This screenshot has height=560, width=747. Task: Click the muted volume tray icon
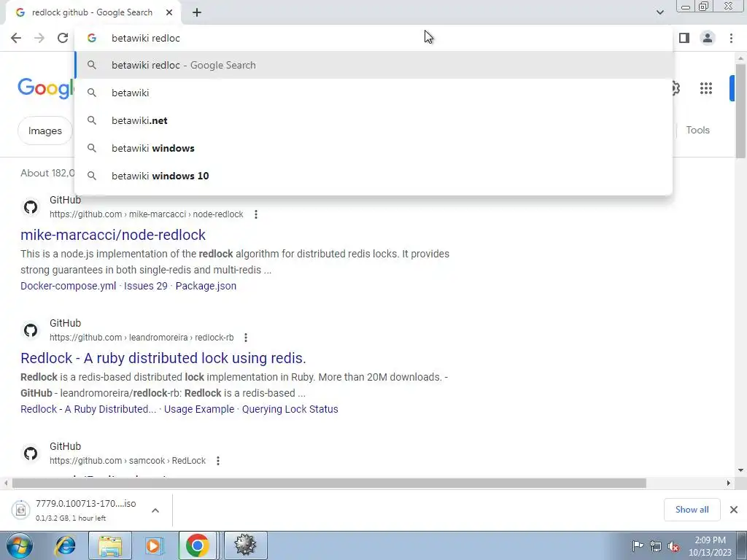(673, 546)
